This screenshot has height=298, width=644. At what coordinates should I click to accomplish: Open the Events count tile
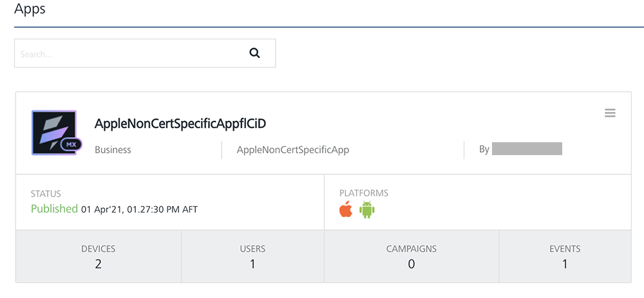[565, 256]
